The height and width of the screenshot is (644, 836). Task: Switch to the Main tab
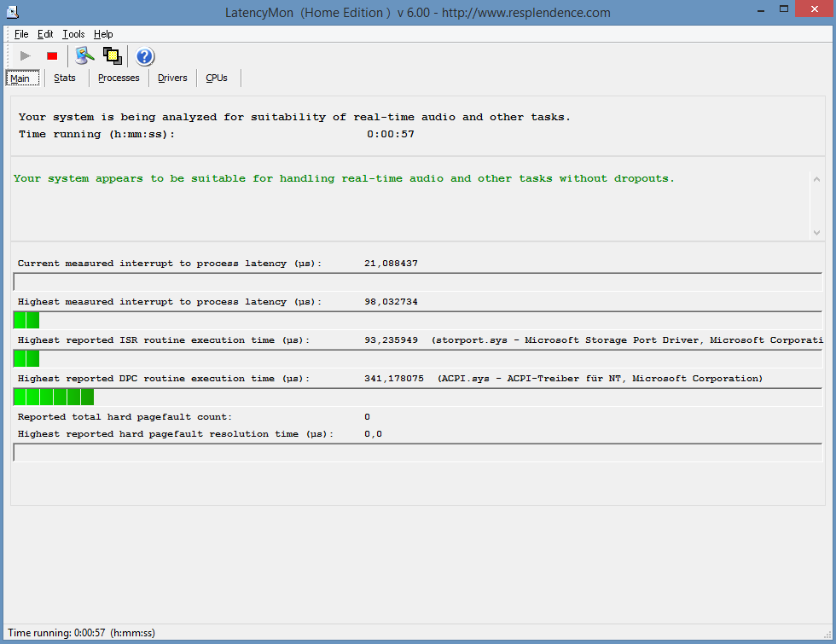point(22,78)
